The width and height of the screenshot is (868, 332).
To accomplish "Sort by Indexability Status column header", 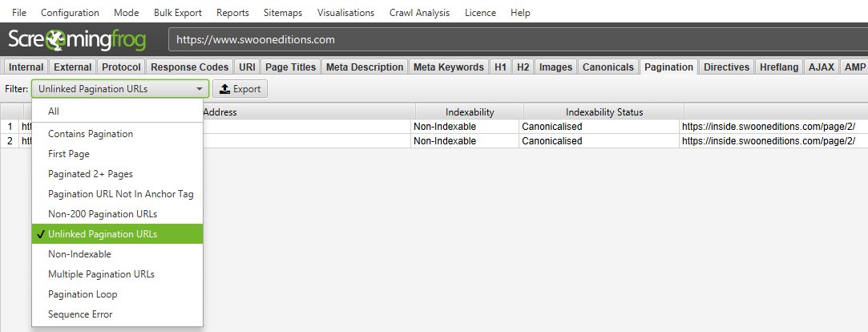I will pyautogui.click(x=604, y=112).
